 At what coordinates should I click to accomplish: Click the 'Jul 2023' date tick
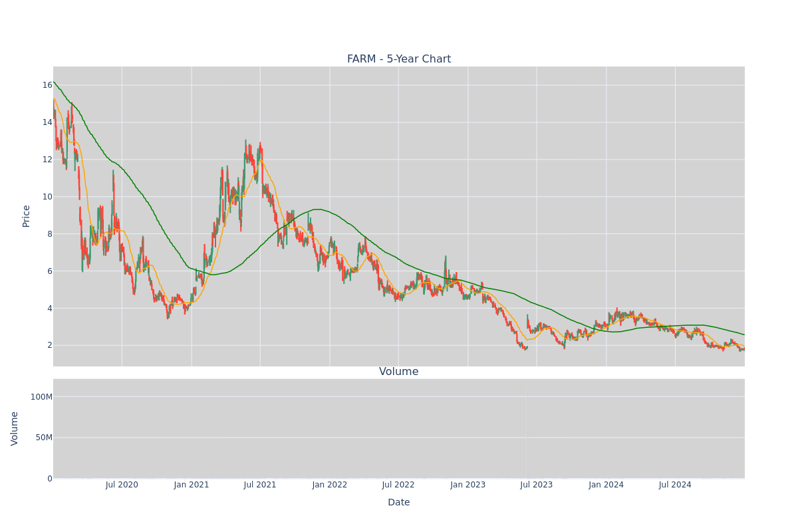point(537,485)
